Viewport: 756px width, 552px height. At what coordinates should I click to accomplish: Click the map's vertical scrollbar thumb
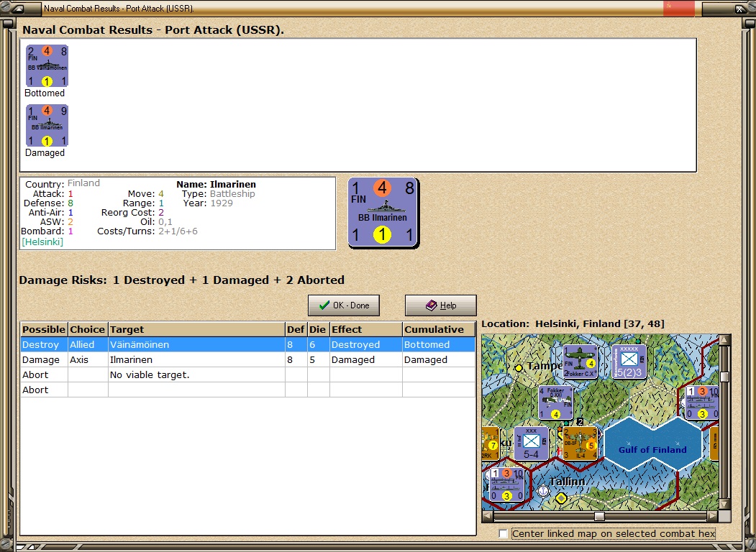(x=724, y=377)
